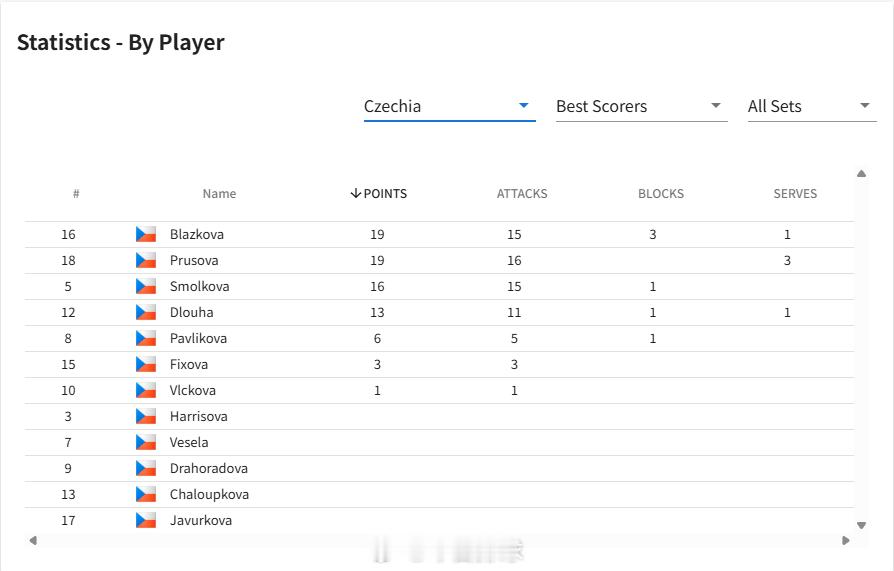The image size is (894, 571).
Task: Expand the Best Scorers dropdown
Action: (641, 106)
